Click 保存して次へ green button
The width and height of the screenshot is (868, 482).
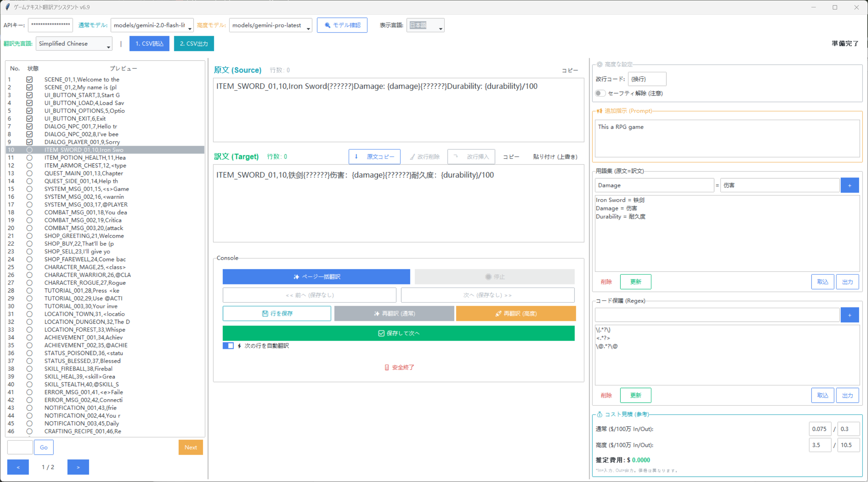tap(399, 333)
